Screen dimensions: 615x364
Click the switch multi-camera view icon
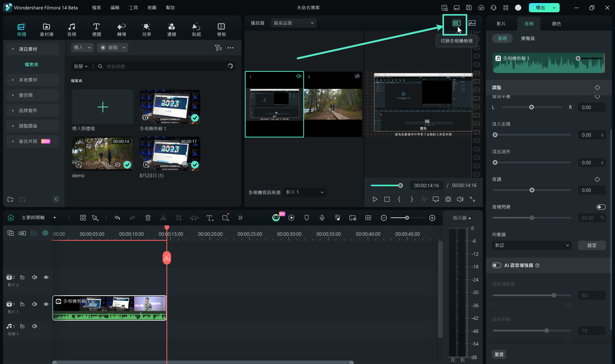[x=456, y=23]
